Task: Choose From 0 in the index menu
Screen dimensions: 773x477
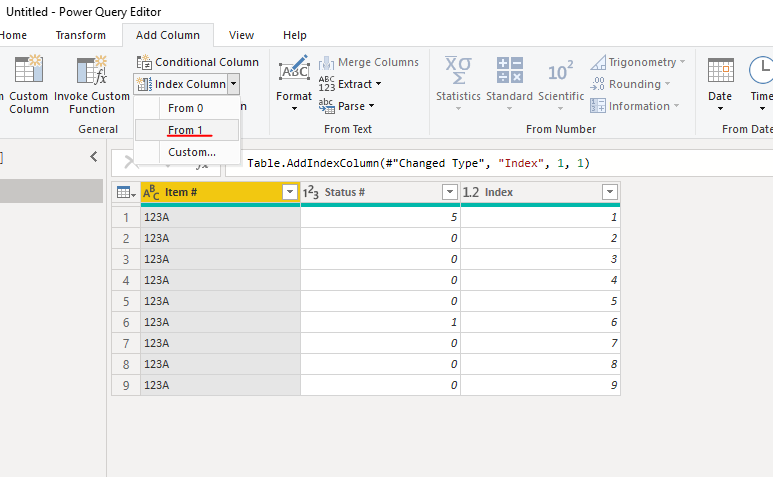Action: point(187,108)
